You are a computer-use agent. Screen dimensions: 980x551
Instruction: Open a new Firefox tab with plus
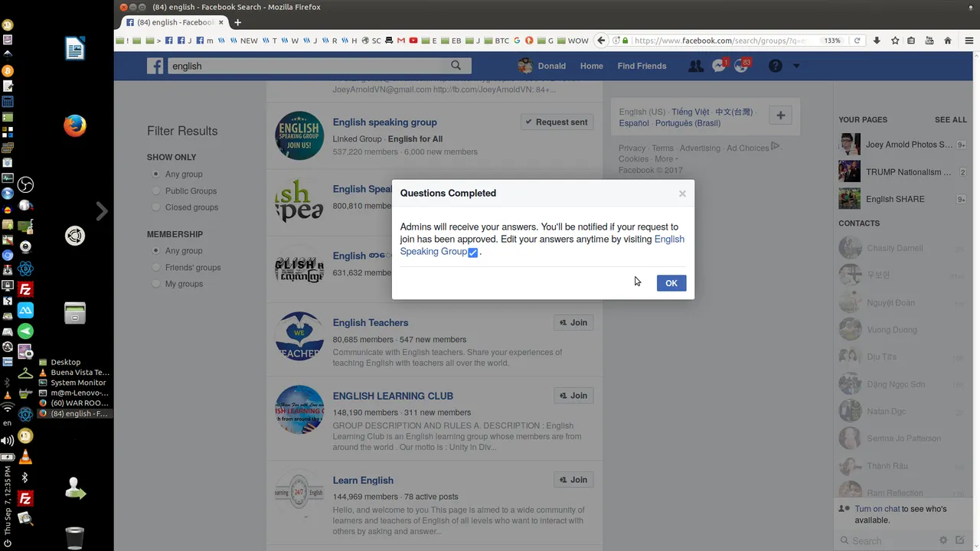(x=237, y=22)
